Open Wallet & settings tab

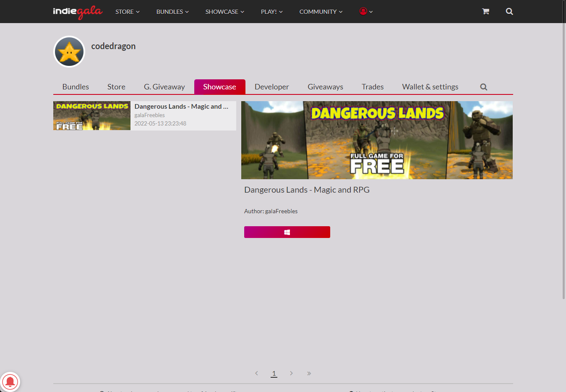coord(430,87)
